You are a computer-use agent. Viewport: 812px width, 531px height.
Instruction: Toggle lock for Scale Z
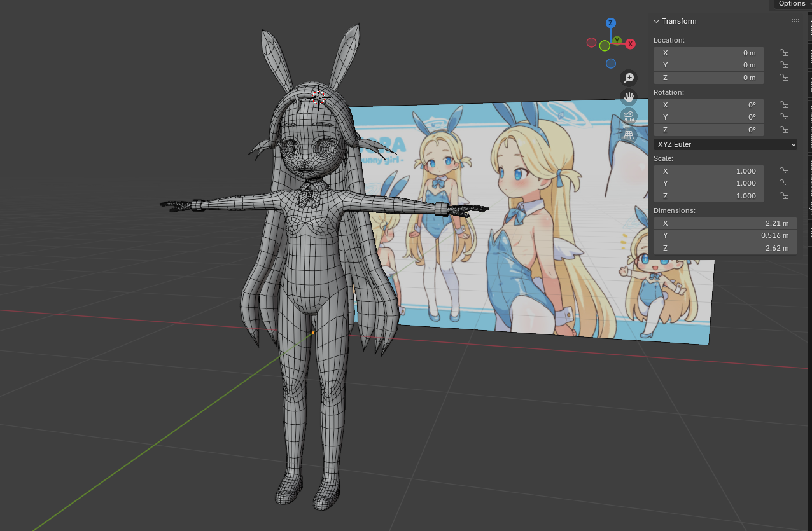(x=785, y=196)
